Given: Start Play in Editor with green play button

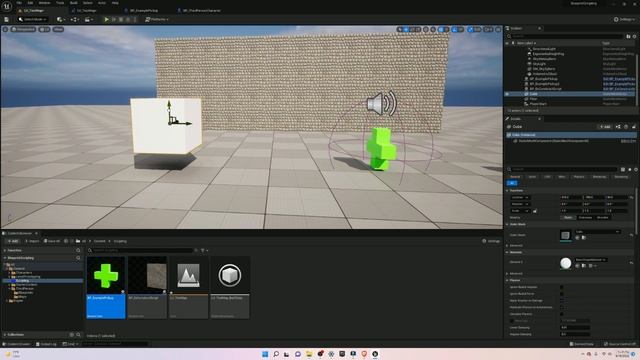Looking at the screenshot, I should point(107,20).
